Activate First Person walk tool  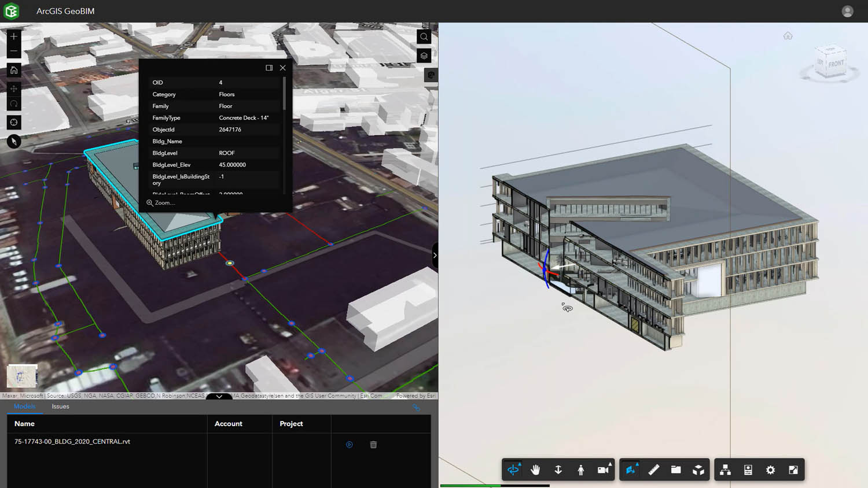point(581,470)
